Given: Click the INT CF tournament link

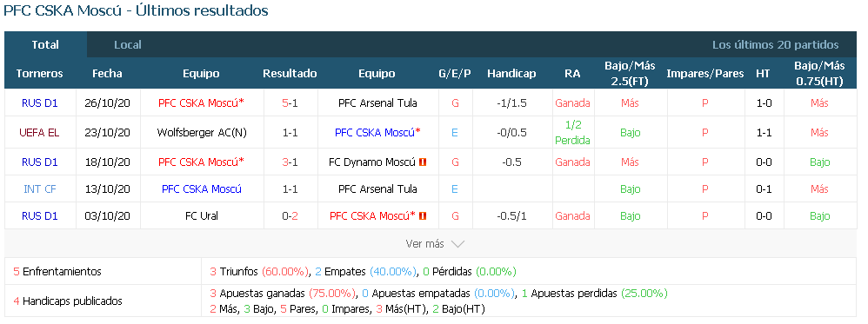Looking at the screenshot, I should coord(40,189).
